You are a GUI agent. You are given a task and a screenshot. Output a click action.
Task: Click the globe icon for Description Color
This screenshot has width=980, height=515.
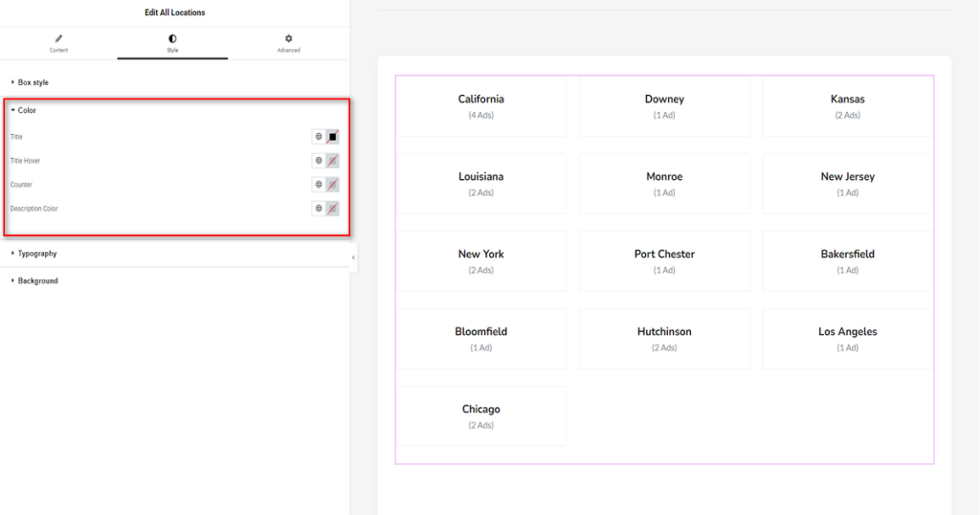319,208
